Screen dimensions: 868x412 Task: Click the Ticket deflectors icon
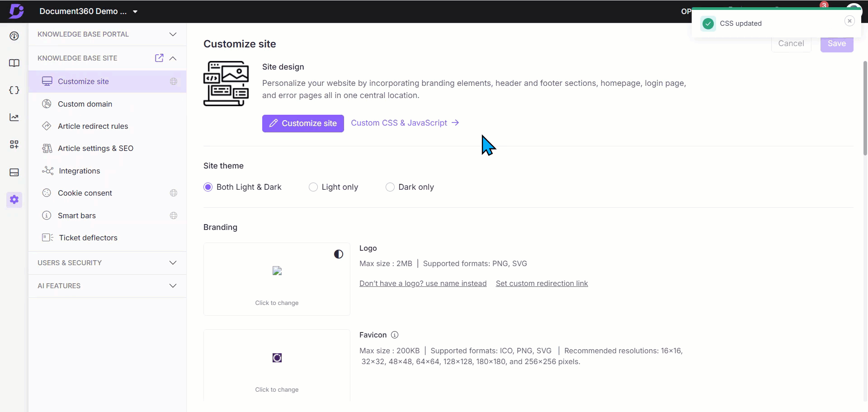coord(47,238)
